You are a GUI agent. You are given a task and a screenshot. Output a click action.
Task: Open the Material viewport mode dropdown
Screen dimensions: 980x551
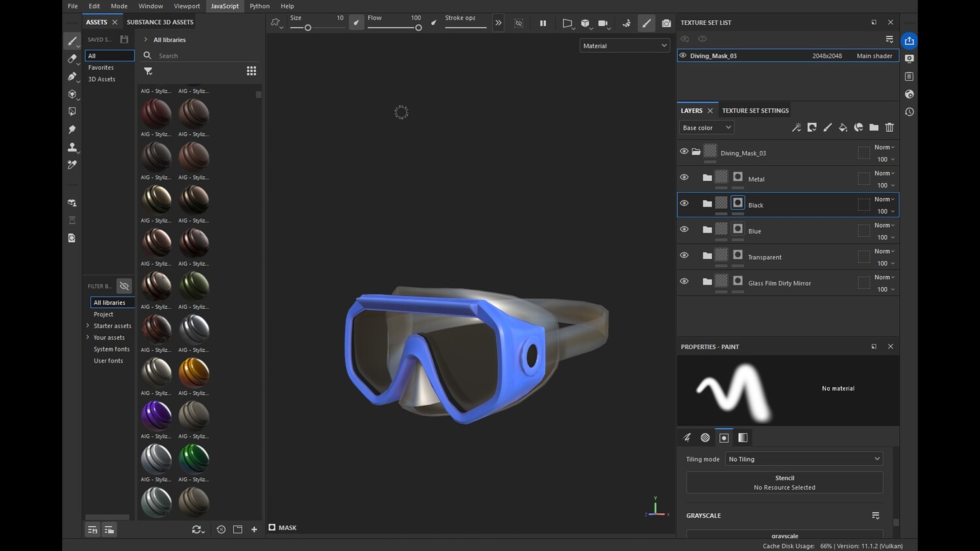tap(625, 46)
